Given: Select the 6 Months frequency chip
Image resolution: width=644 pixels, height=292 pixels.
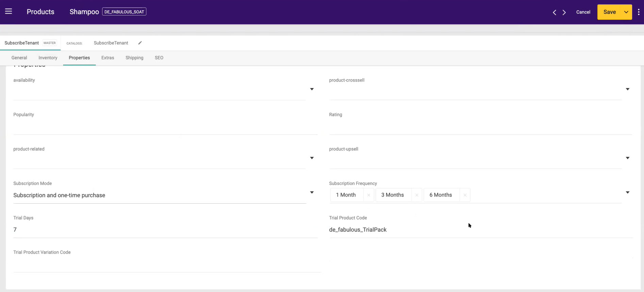Looking at the screenshot, I should click(441, 195).
